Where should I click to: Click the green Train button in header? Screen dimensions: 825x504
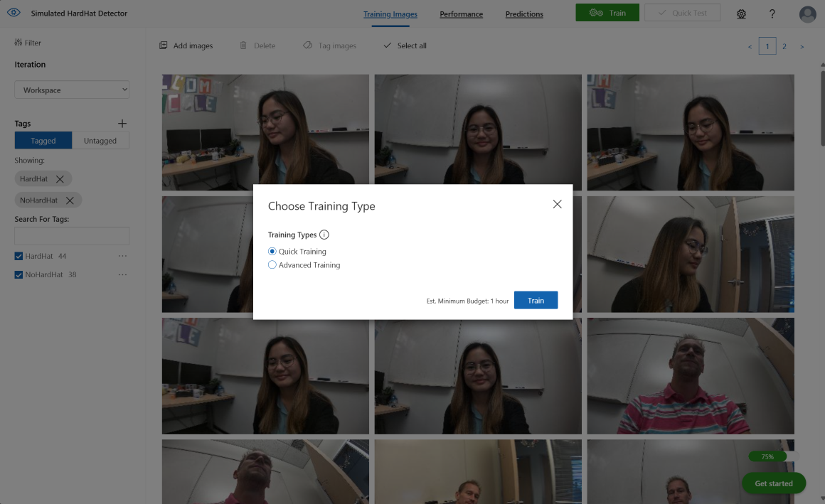[607, 13]
